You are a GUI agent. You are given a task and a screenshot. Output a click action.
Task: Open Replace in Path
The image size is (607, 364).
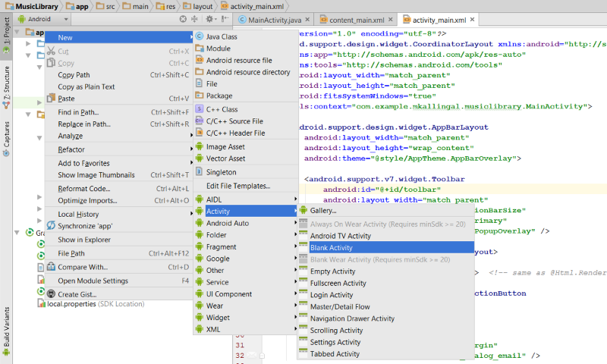coord(119,124)
